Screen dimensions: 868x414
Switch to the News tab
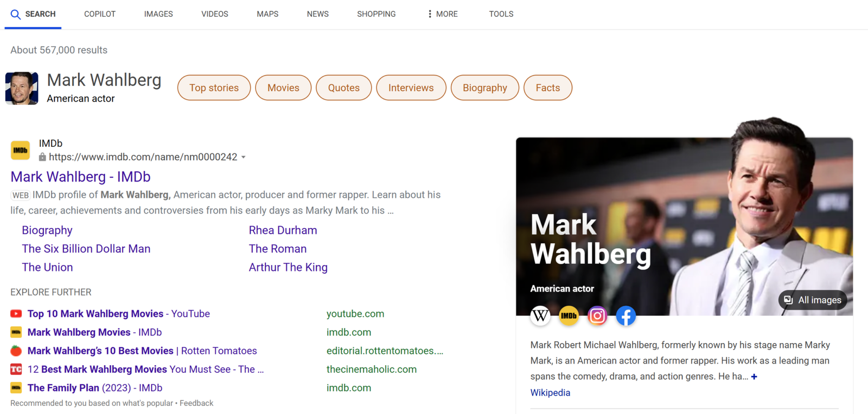(317, 14)
